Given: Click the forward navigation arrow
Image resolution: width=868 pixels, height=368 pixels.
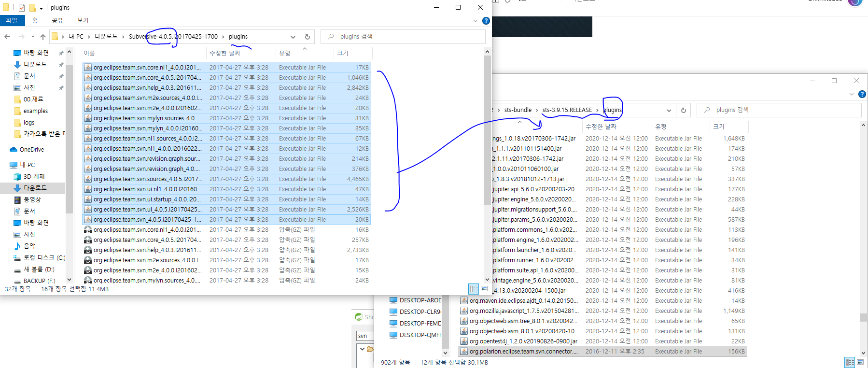Looking at the screenshot, I should pos(21,37).
